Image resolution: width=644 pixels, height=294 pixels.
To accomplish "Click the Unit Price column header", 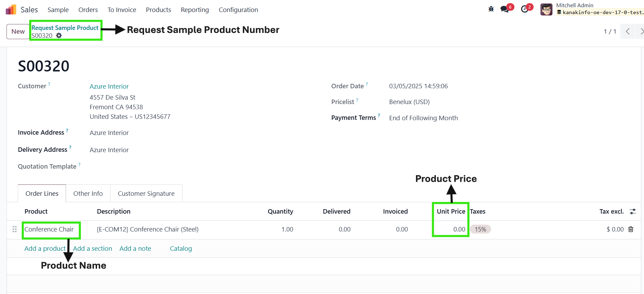I will click(x=451, y=211).
